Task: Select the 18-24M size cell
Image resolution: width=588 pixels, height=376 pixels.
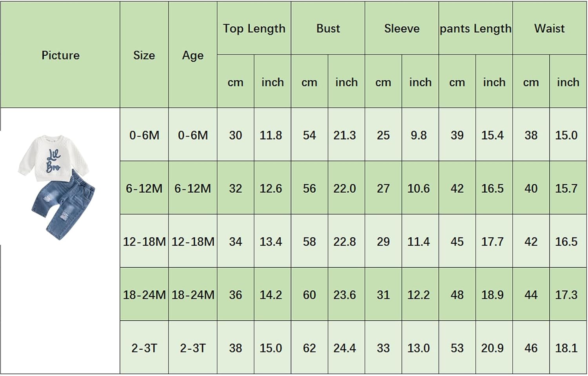Action: (144, 294)
